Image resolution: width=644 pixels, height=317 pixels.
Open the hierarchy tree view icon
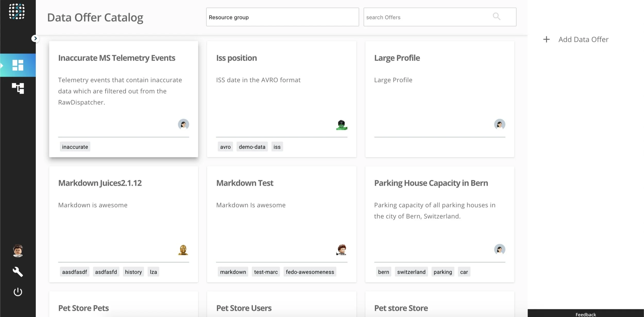18,88
